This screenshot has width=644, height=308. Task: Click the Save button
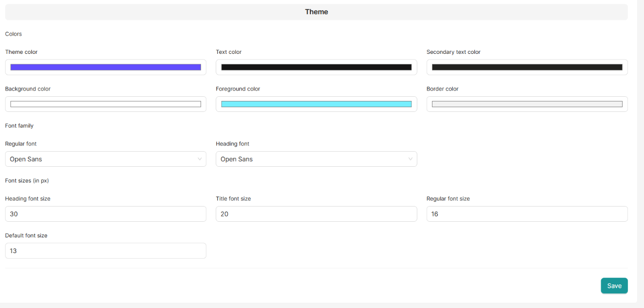[614, 286]
